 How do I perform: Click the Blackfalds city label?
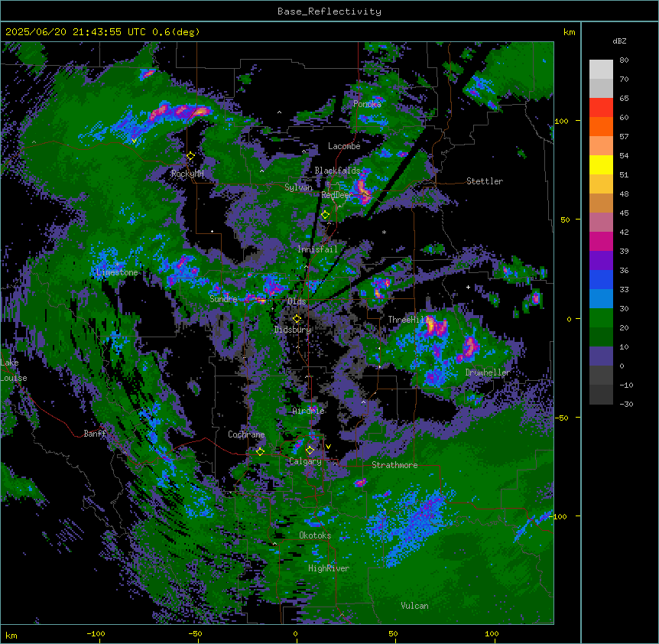pos(337,171)
